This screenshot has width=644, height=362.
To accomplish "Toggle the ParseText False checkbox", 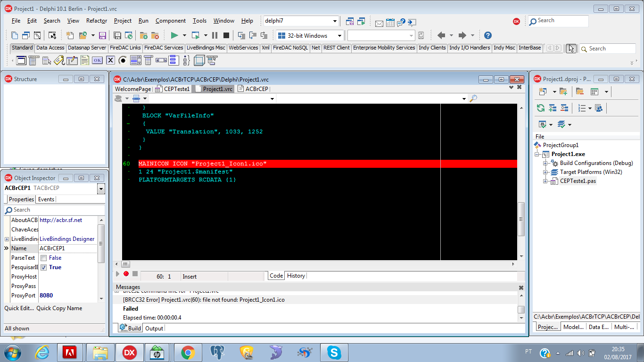I will [x=43, y=258].
